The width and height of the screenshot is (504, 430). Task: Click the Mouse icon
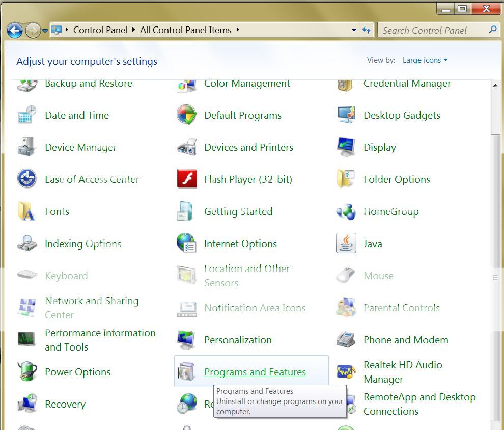tap(346, 275)
